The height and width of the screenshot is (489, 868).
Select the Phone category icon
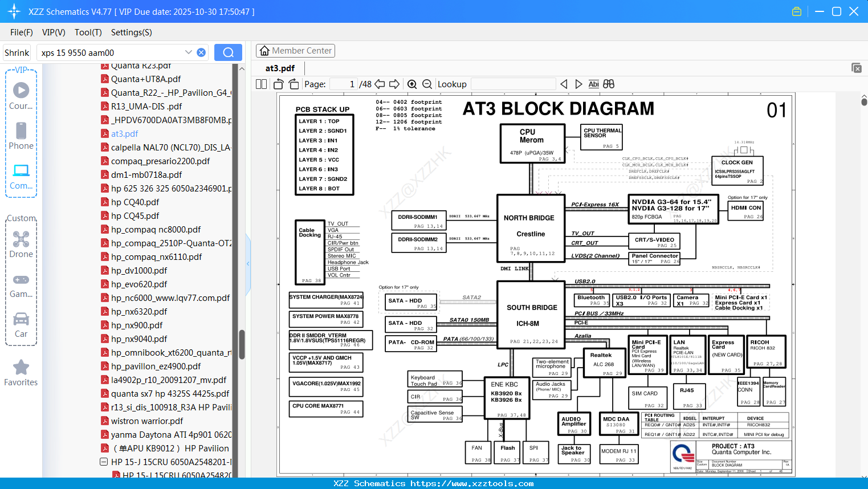click(x=21, y=136)
